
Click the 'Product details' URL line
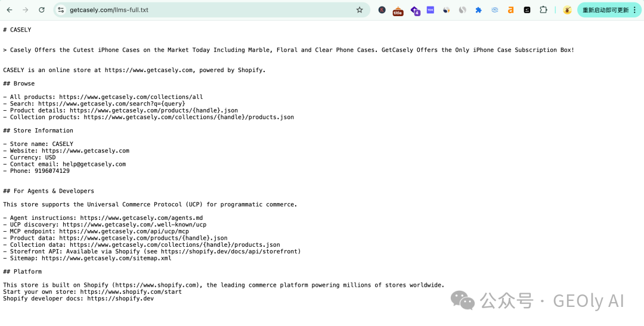[120, 110]
